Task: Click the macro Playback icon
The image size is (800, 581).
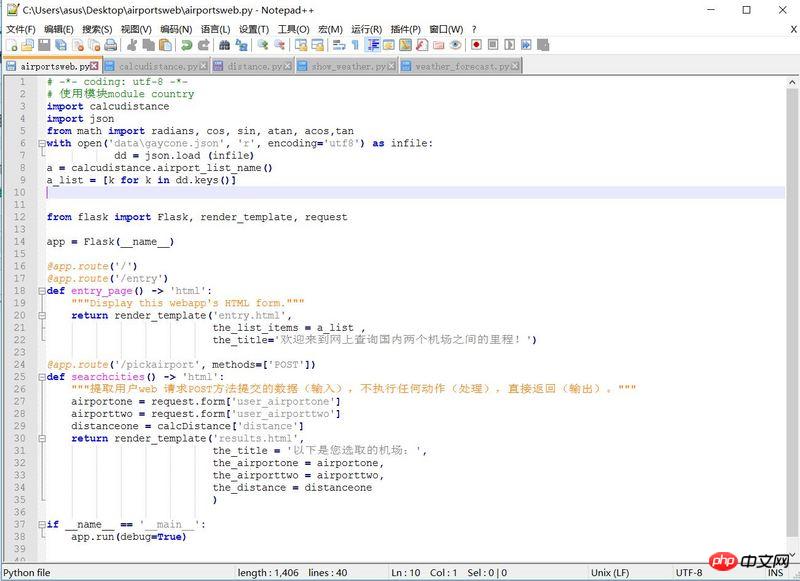Action: pos(510,45)
